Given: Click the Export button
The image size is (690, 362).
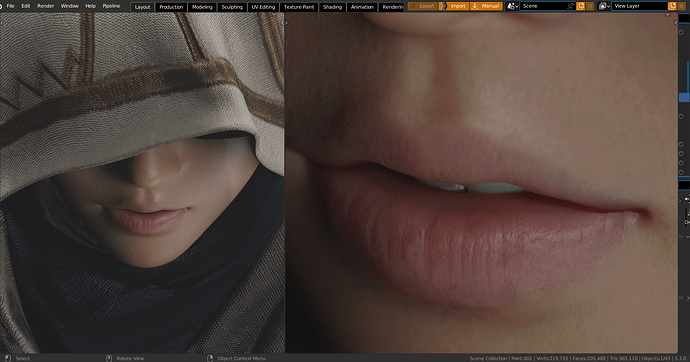Looking at the screenshot, I should pyautogui.click(x=422, y=6).
